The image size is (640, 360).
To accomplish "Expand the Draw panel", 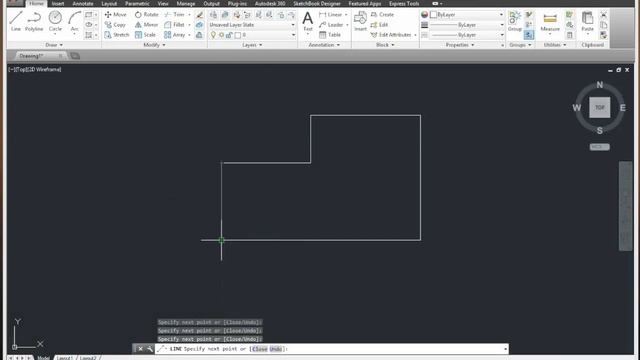I will coord(54,45).
